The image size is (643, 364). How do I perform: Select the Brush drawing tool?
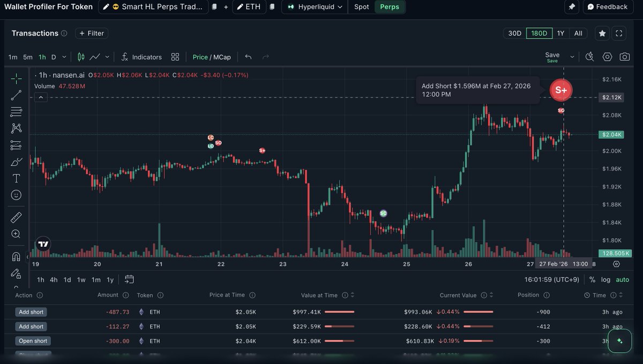(x=16, y=161)
